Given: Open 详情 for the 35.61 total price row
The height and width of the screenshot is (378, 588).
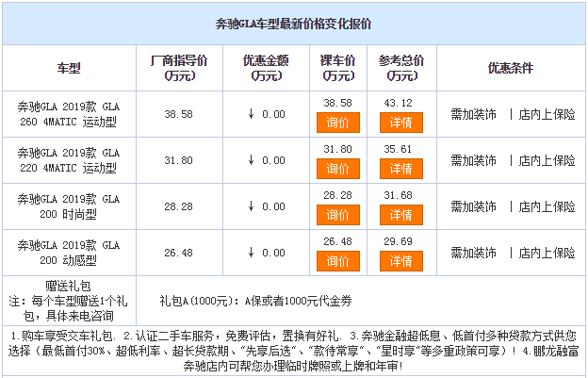Looking at the screenshot, I should (401, 169).
